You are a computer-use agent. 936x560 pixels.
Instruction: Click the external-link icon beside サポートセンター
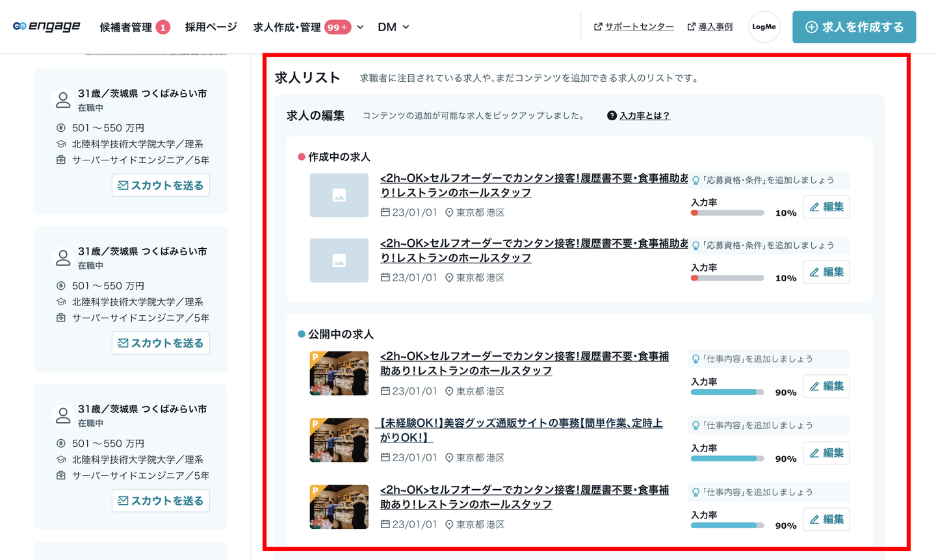597,27
